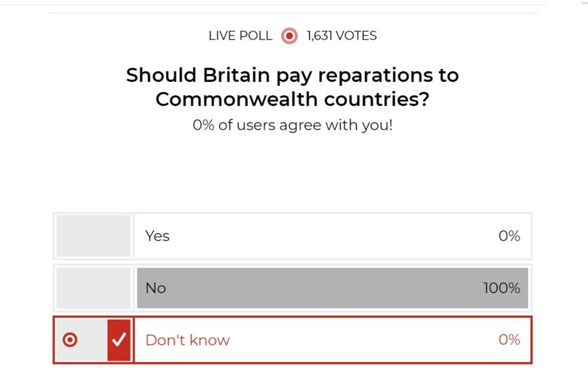Viewport: 588px width, 392px height.
Task: Click empty white space in the Don't know row
Action: [360, 340]
